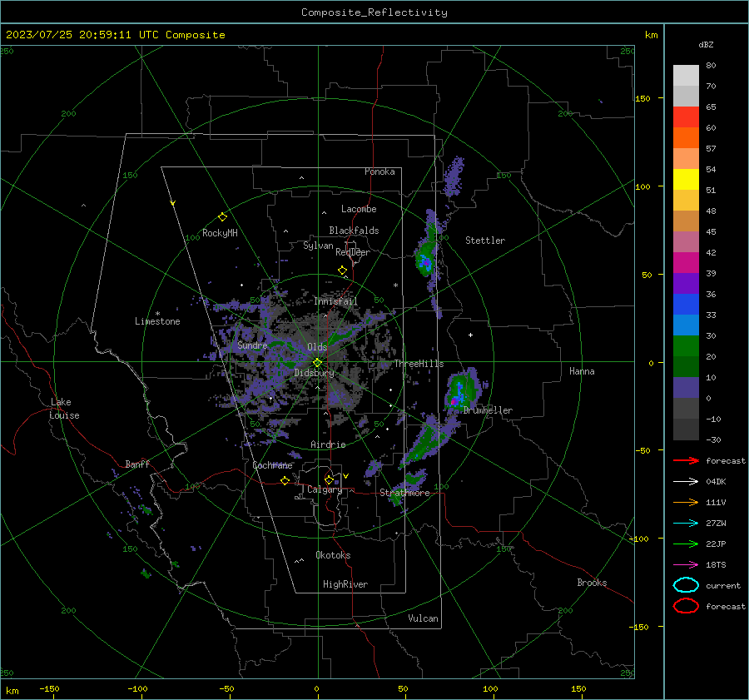749x700 pixels.
Task: Click the Olds town label
Action: [317, 347]
